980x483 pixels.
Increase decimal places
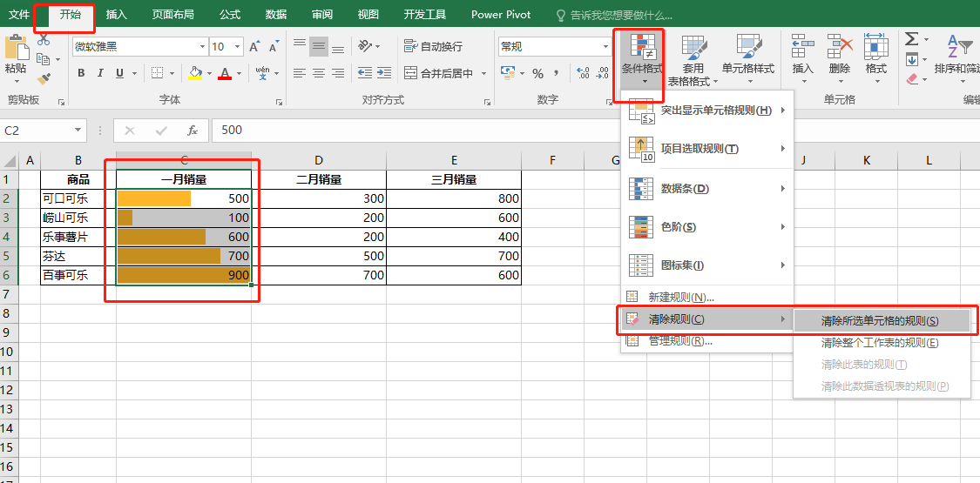[583, 74]
